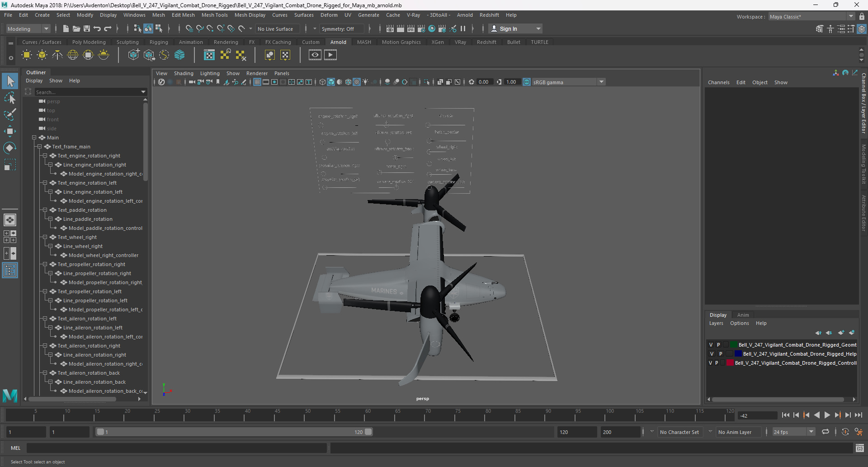Toggle loop playback mode button
Viewport: 868px width, 467px height.
click(x=826, y=432)
